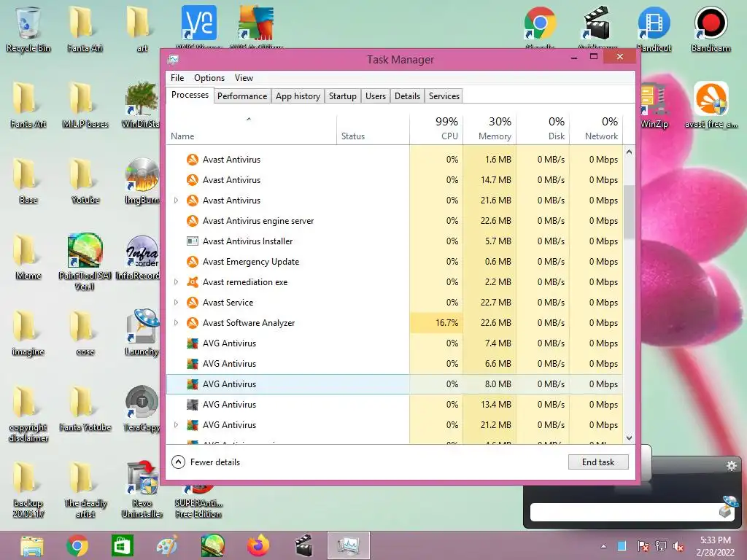Open the M.L.P bases desktop folder
The width and height of the screenshot is (747, 560).
pyautogui.click(x=85, y=105)
